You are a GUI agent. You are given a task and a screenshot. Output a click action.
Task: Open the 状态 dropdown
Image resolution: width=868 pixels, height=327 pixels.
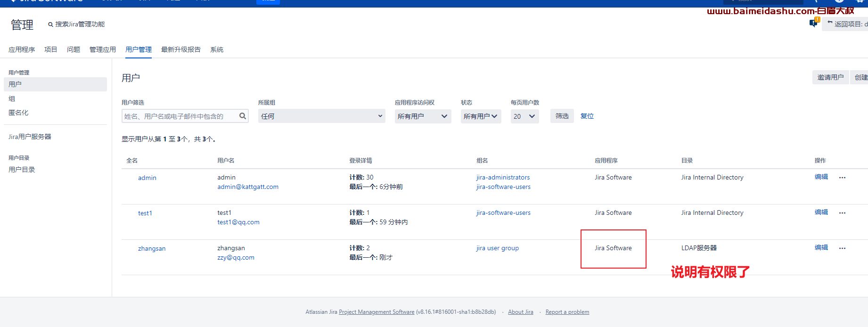tap(481, 116)
